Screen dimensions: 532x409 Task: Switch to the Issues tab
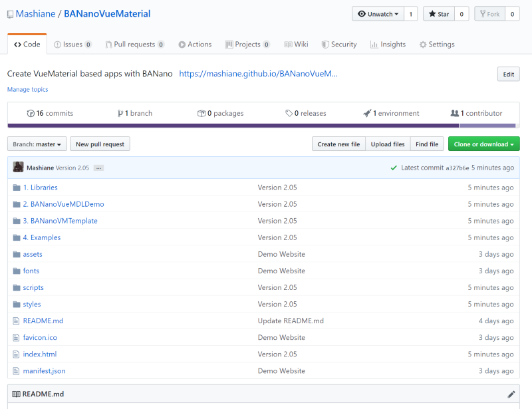[72, 45]
